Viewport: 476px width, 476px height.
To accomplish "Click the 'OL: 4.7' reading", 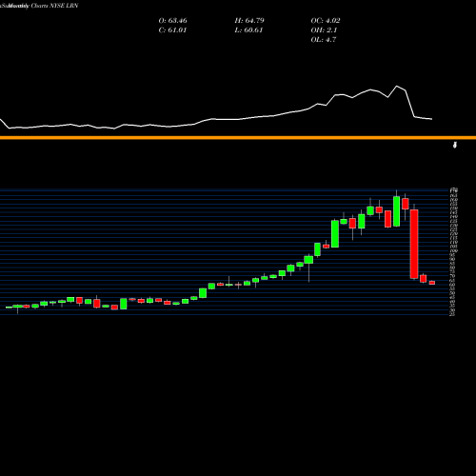I will click(323, 40).
